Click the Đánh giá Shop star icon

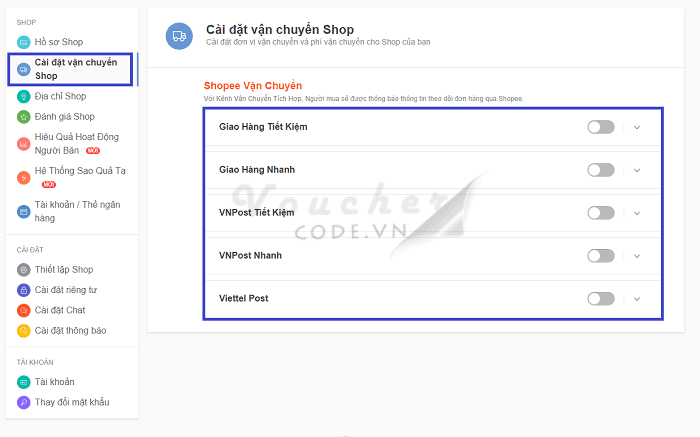pyautogui.click(x=24, y=117)
